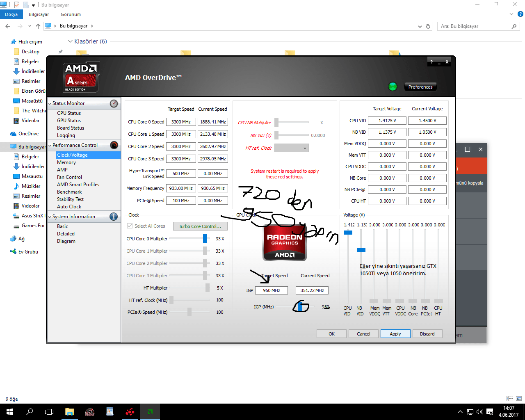The width and height of the screenshot is (525, 420).
Task: Click the Turbo Core Control button
Action: click(x=200, y=226)
